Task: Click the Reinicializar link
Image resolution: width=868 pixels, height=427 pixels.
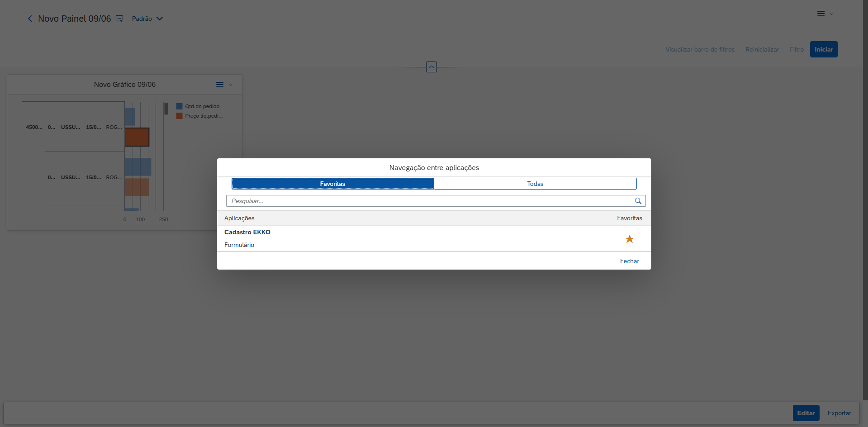Action: pos(762,49)
